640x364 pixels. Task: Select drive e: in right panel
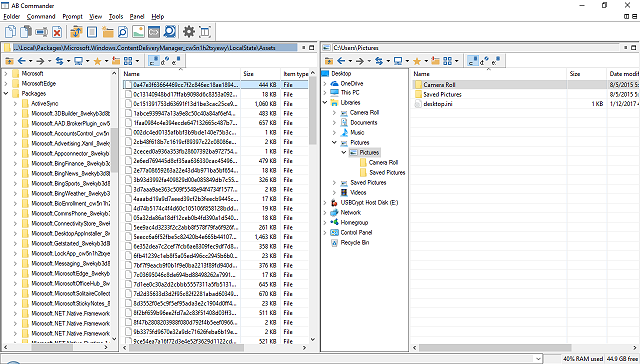point(496,61)
